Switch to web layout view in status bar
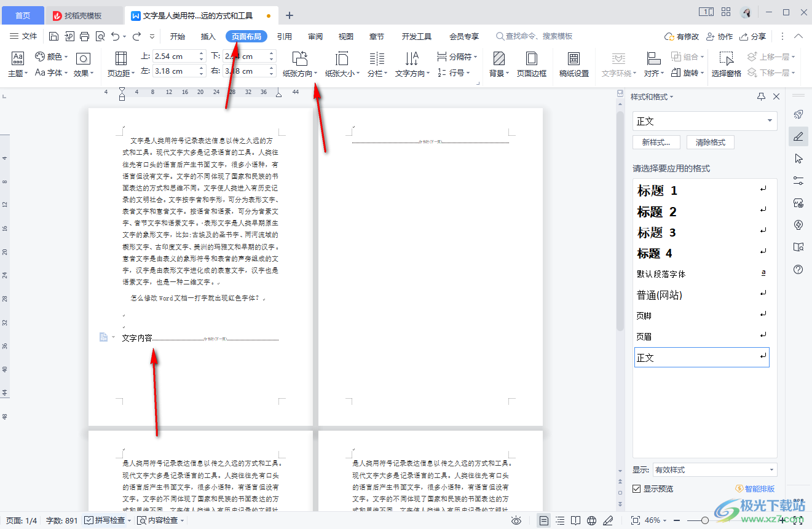Screen dimensions: 812x529 pyautogui.click(x=592, y=520)
